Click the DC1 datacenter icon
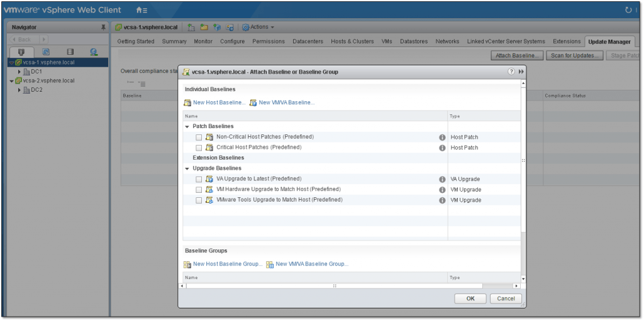This screenshot has height=321, width=644. click(x=26, y=72)
